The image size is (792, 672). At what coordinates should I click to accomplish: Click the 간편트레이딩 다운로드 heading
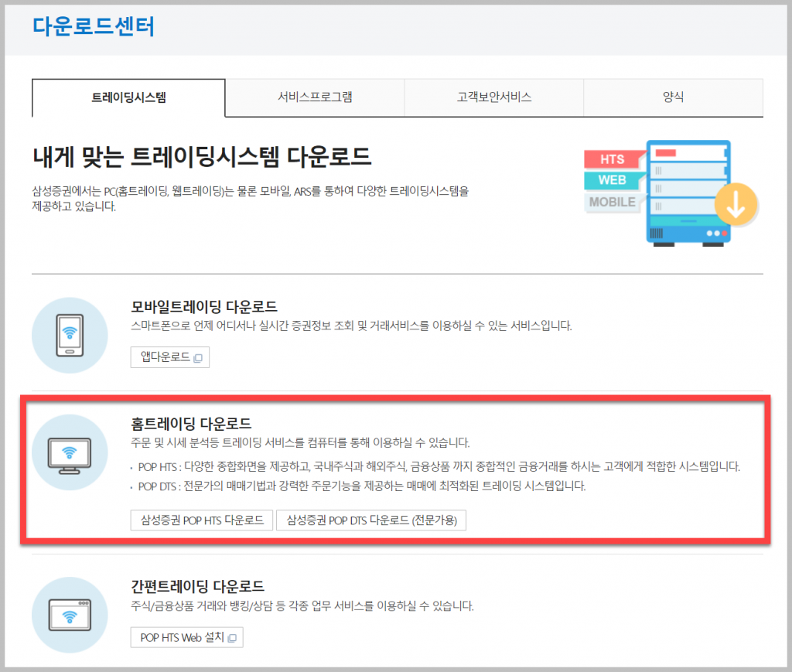pyautogui.click(x=197, y=586)
